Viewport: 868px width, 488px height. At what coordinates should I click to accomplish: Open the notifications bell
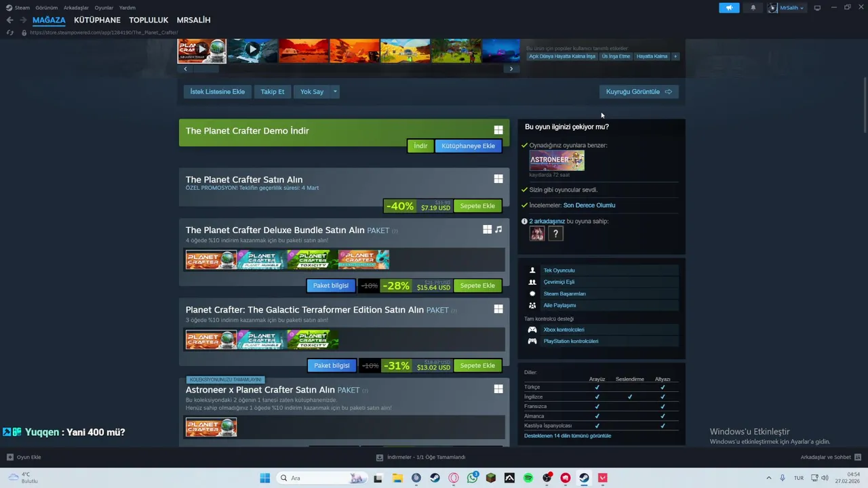(753, 7)
